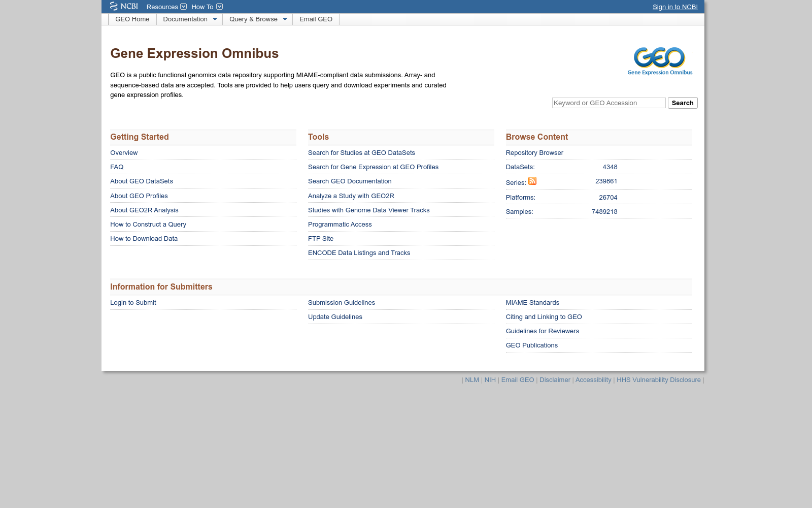The height and width of the screenshot is (508, 812).
Task: Select Email GEO in the navigation bar
Action: (316, 19)
